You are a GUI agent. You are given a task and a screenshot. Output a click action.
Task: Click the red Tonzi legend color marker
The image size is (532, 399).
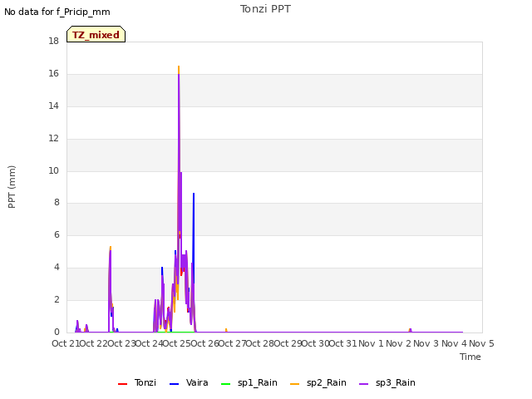coord(122,384)
